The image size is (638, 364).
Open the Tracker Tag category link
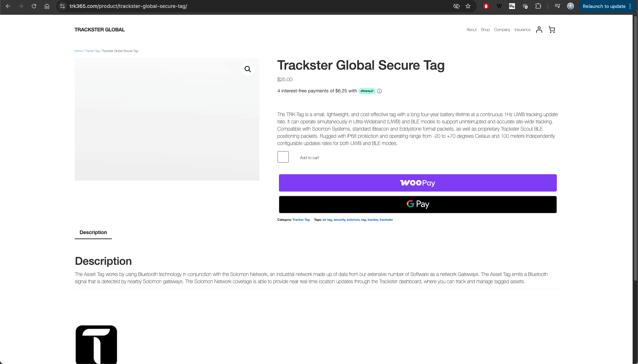(301, 220)
